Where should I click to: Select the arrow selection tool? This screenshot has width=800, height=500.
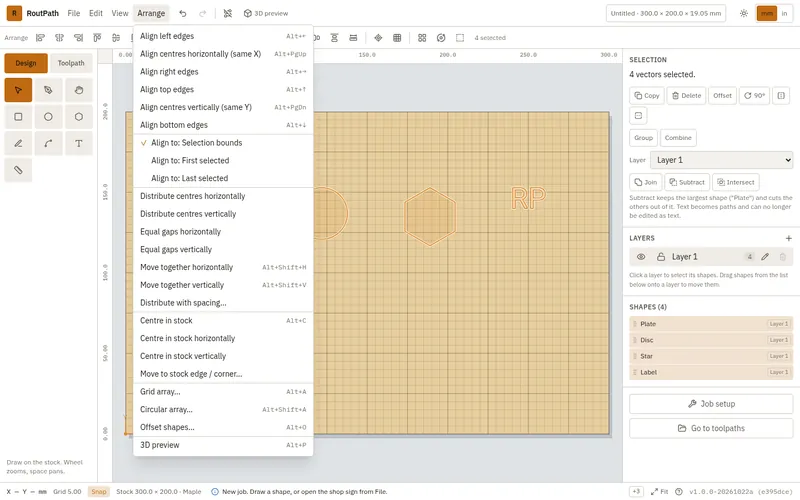click(x=18, y=90)
